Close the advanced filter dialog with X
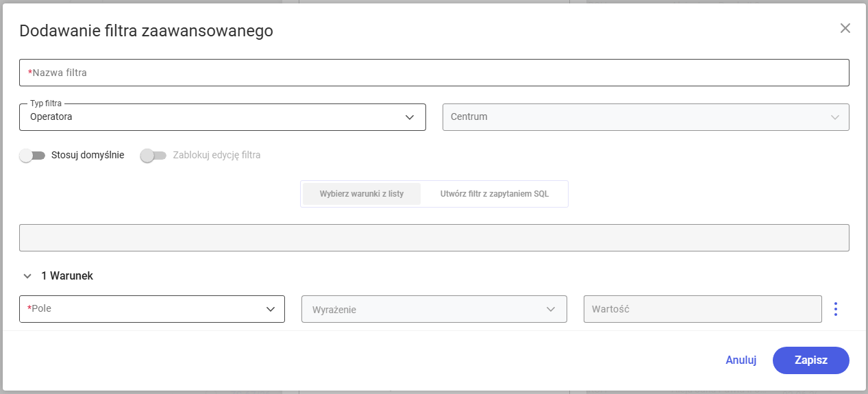This screenshot has height=394, width=868. coord(845,28)
